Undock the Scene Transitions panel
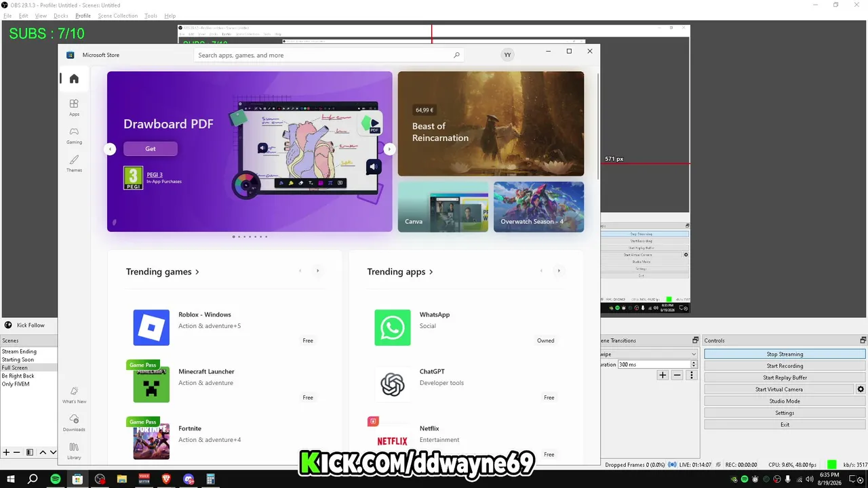The width and height of the screenshot is (868, 488). (x=695, y=340)
